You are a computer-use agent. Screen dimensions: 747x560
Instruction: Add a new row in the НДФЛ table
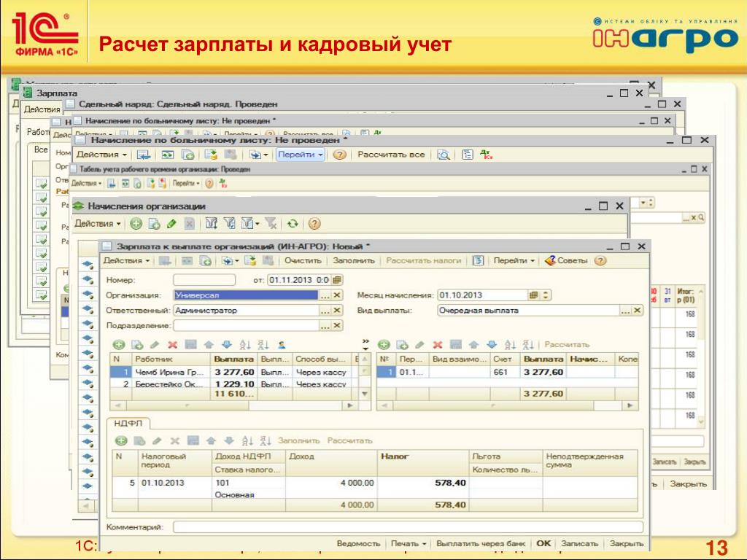[121, 441]
